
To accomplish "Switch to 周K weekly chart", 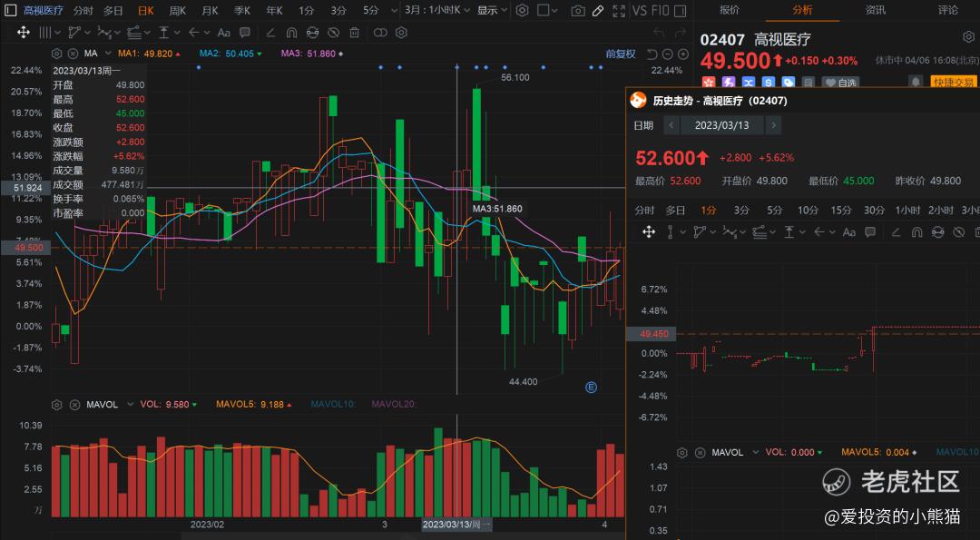I will point(178,11).
